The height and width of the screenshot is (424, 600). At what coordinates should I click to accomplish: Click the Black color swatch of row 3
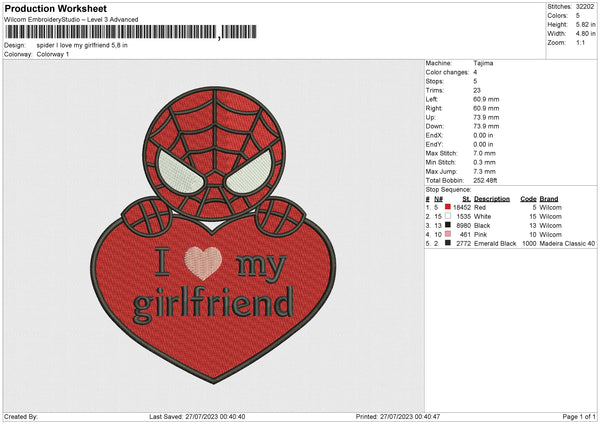(x=448, y=225)
